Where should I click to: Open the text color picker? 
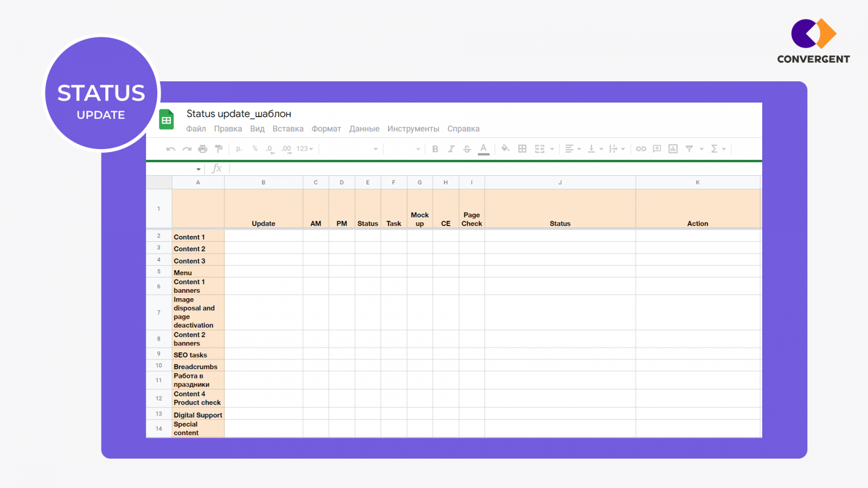tap(483, 149)
